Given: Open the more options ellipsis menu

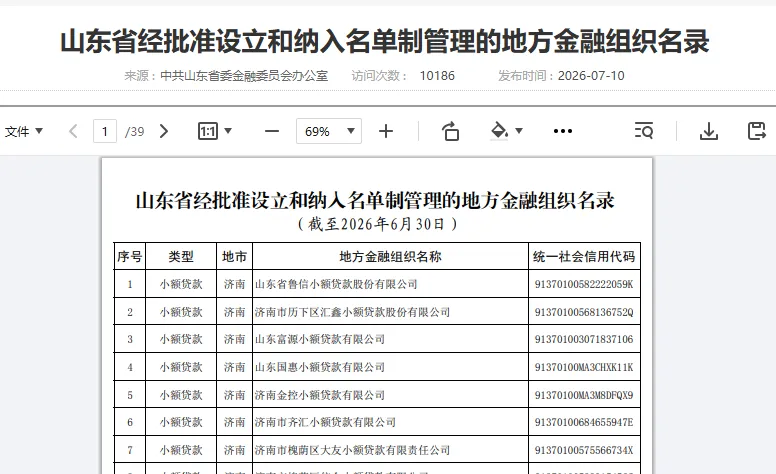Looking at the screenshot, I should pyautogui.click(x=563, y=131).
